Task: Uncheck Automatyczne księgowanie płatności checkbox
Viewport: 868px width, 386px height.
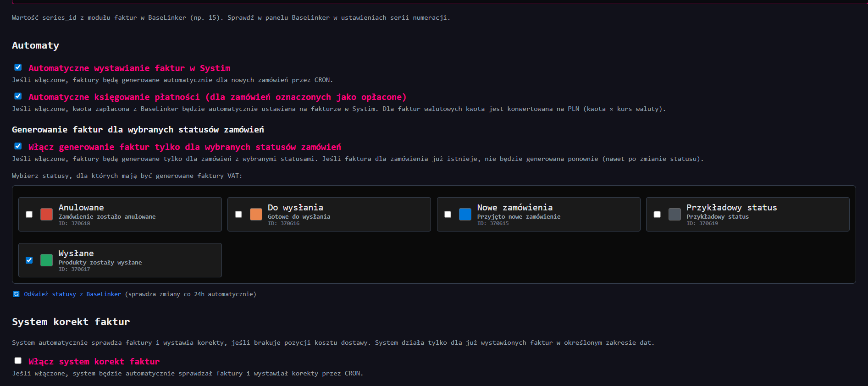Action: pyautogui.click(x=18, y=96)
